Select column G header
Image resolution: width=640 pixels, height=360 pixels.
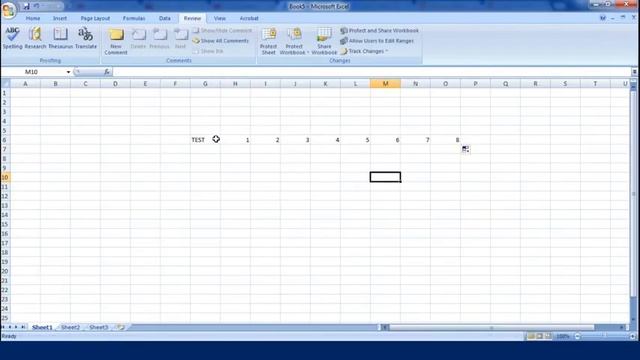(205, 84)
